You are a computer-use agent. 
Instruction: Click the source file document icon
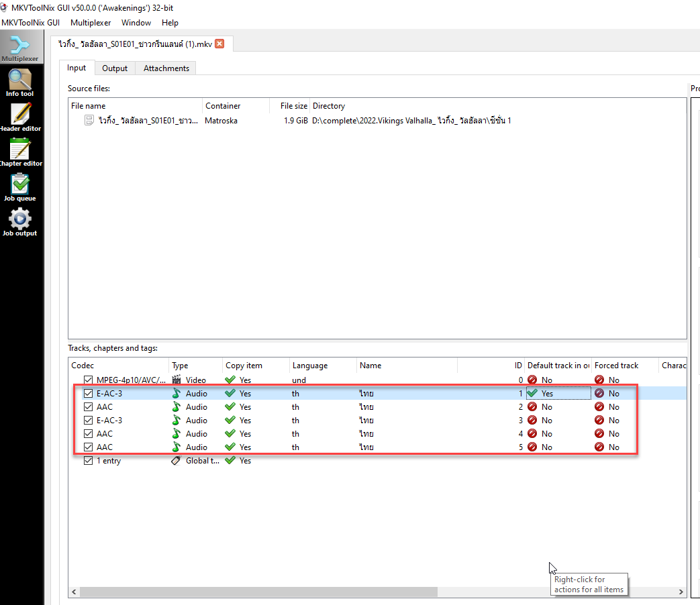tap(89, 121)
